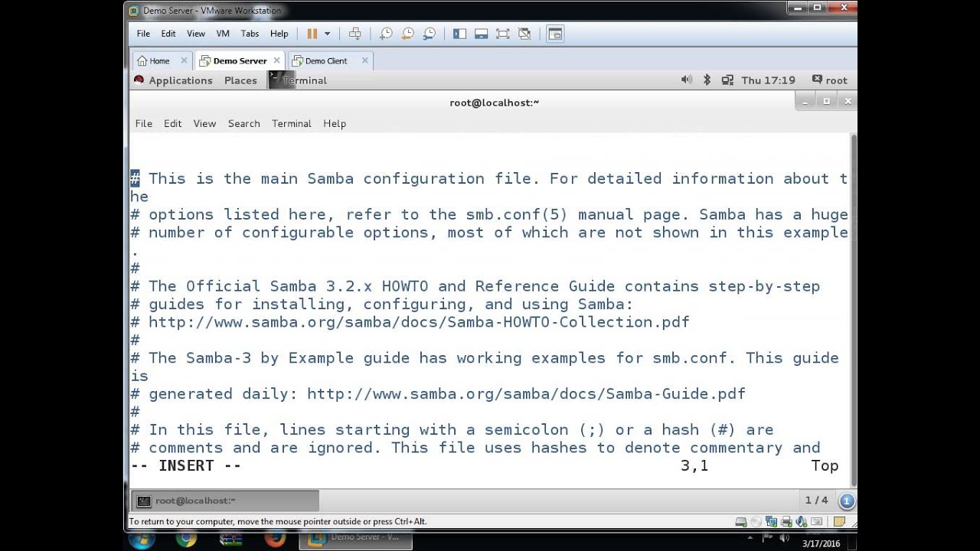The image size is (980, 551).
Task: Click the Windows taskbar date 3/17/2016
Action: (x=821, y=543)
